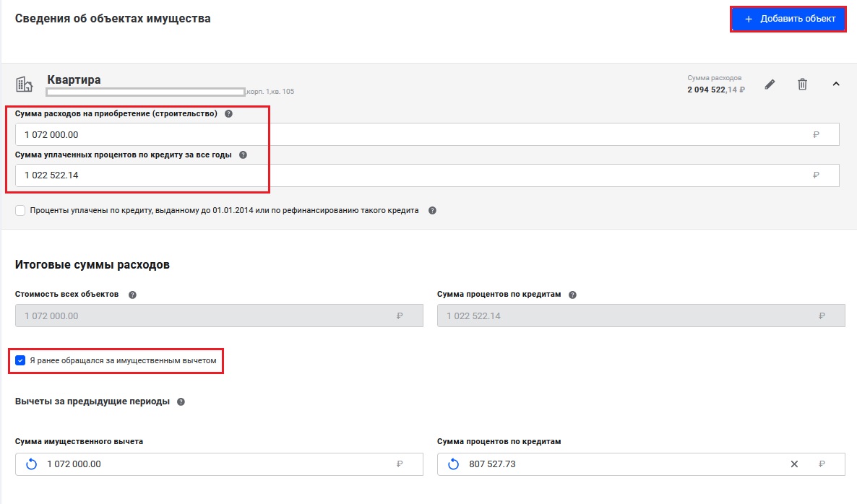Open help icon beside Стоимость всех объектов

click(x=132, y=295)
